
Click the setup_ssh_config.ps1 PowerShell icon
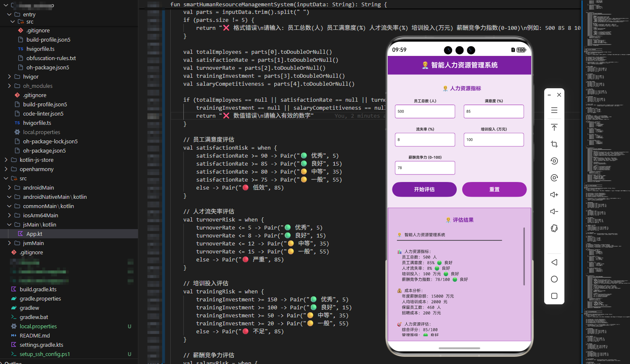click(14, 354)
